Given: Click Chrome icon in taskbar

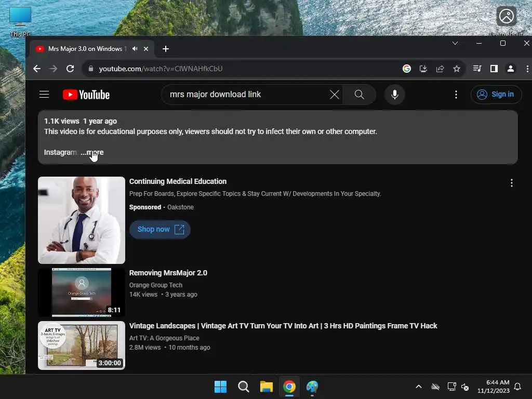Looking at the screenshot, I should pos(289,387).
